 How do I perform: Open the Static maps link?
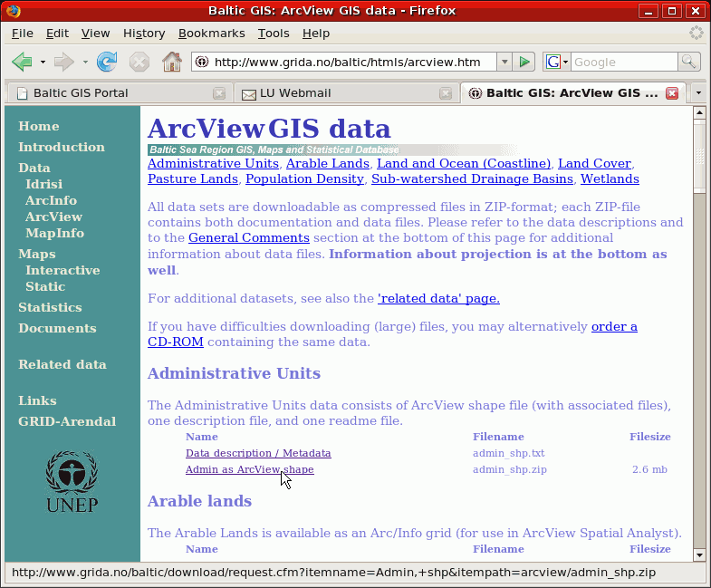[45, 286]
